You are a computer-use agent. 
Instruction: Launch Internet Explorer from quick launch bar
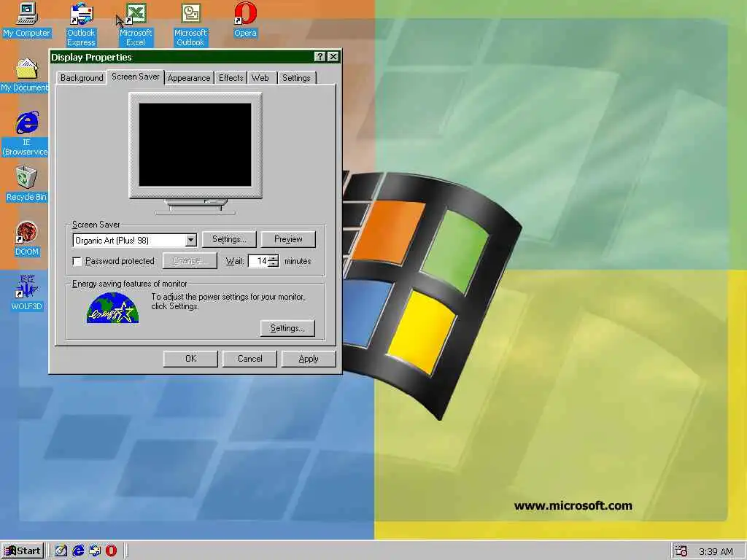pos(78,551)
